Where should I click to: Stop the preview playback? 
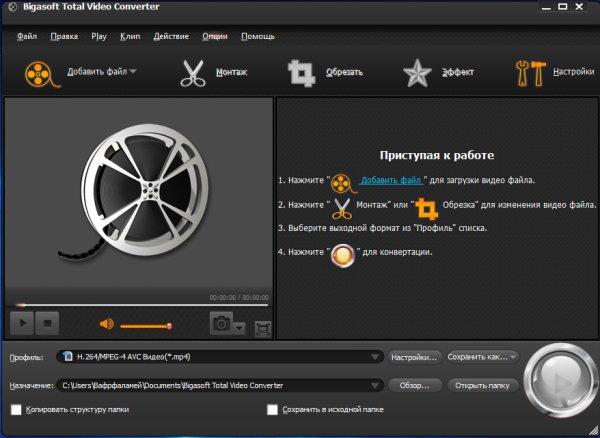point(47,323)
